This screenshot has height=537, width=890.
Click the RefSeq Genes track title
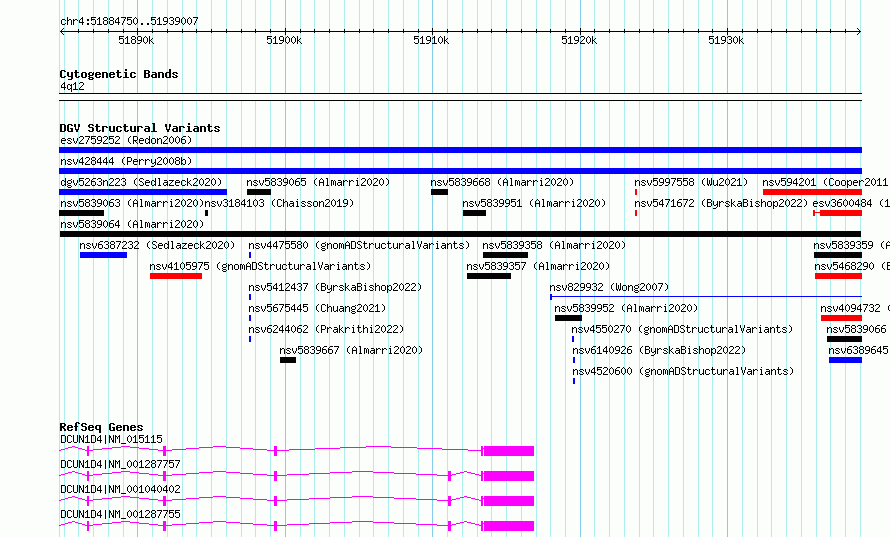coord(101,427)
